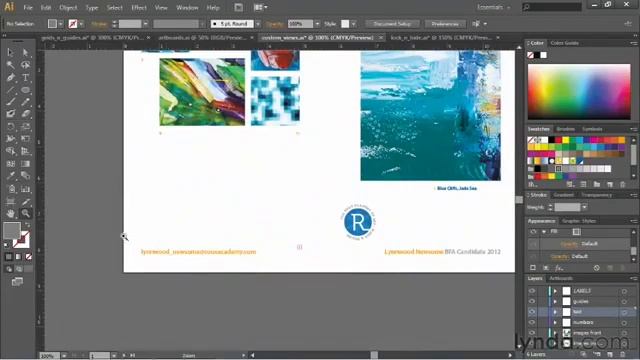This screenshot has width=640, height=360.
Task: Hide the images front layer
Action: click(x=532, y=333)
